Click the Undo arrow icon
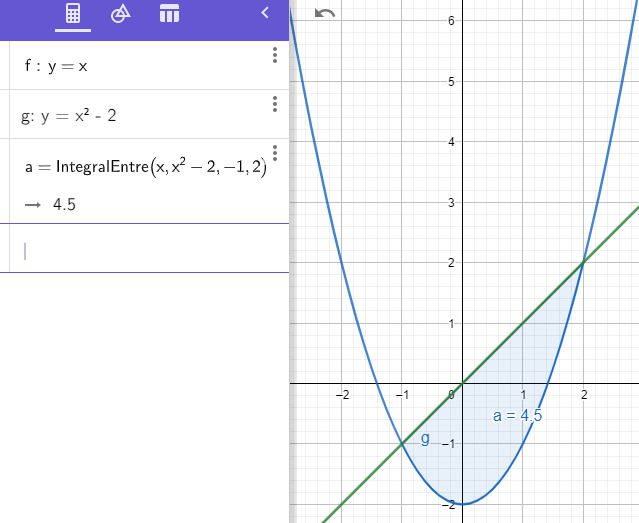This screenshot has height=523, width=639. point(325,14)
